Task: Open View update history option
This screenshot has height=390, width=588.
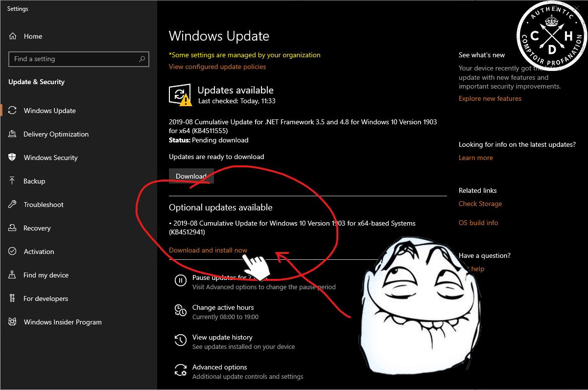Action: click(222, 337)
